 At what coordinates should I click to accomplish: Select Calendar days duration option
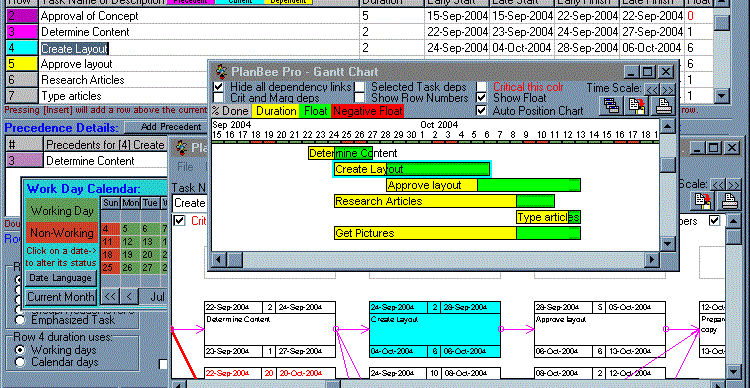pos(20,362)
